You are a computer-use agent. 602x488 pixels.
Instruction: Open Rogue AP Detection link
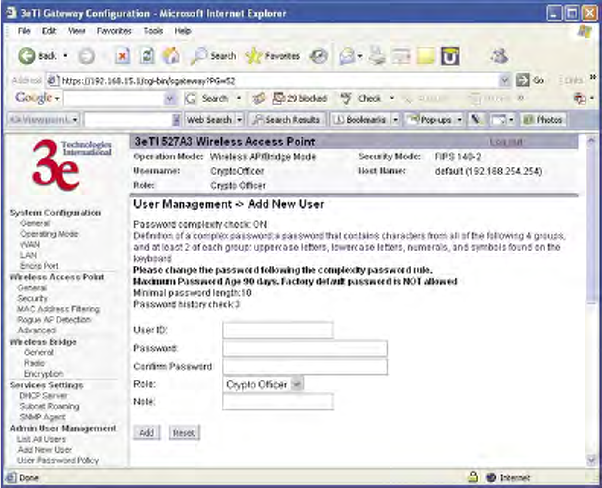point(54,320)
